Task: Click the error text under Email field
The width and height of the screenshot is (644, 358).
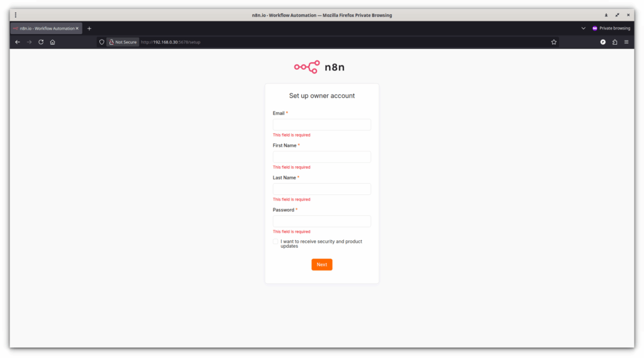Action: click(292, 135)
